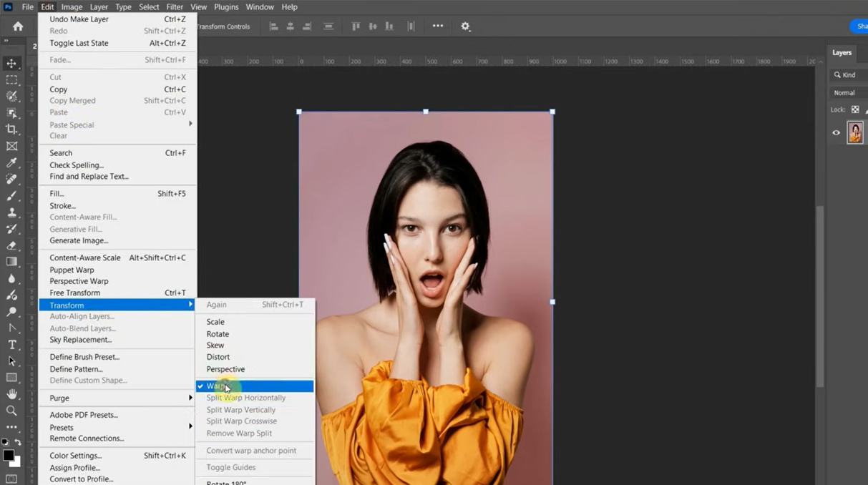The height and width of the screenshot is (485, 868).
Task: Click the black foreground color swatch
Action: pyautogui.click(x=9, y=456)
